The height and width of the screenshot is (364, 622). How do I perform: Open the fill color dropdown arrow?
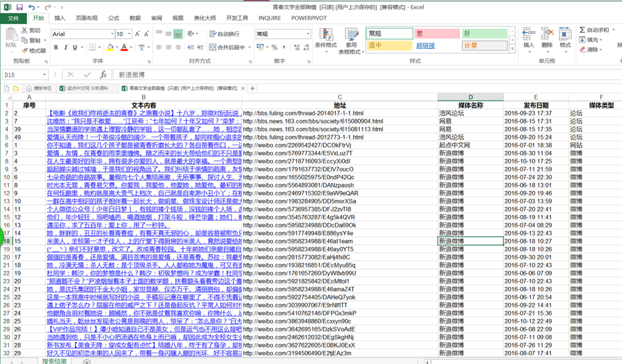[117, 47]
